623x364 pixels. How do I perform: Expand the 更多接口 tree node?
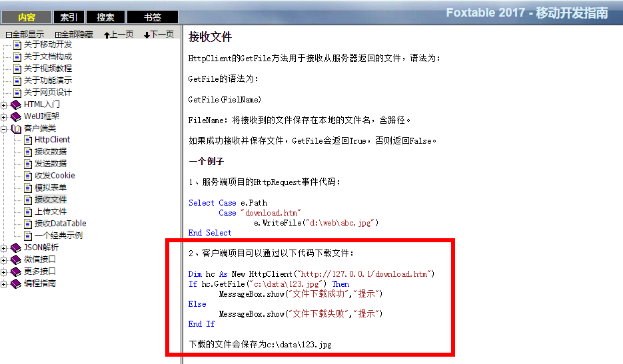(x=3, y=272)
